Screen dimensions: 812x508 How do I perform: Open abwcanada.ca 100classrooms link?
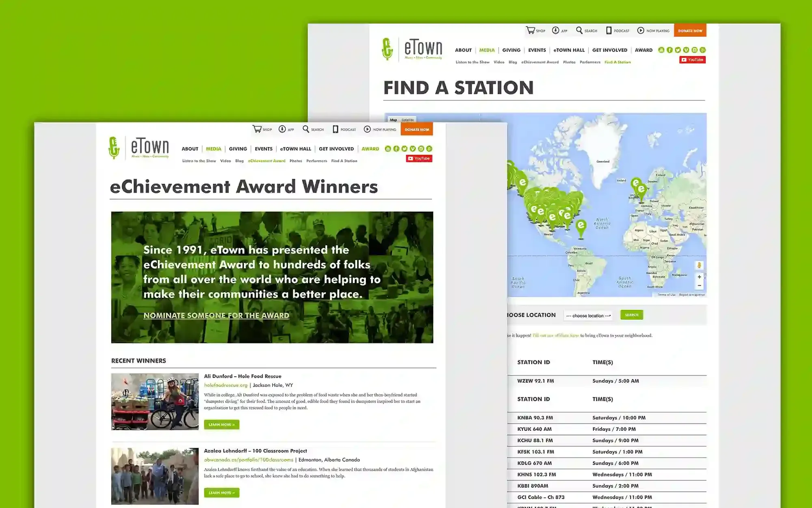tap(248, 460)
